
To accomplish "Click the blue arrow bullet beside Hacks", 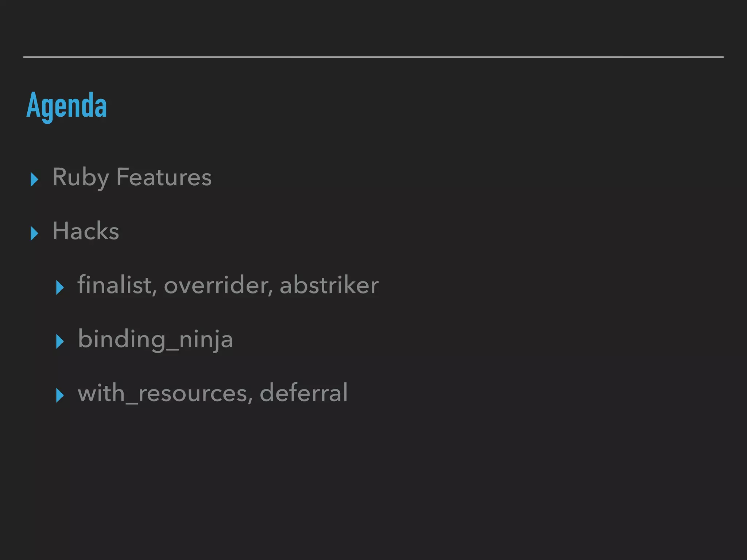I will coord(35,234).
